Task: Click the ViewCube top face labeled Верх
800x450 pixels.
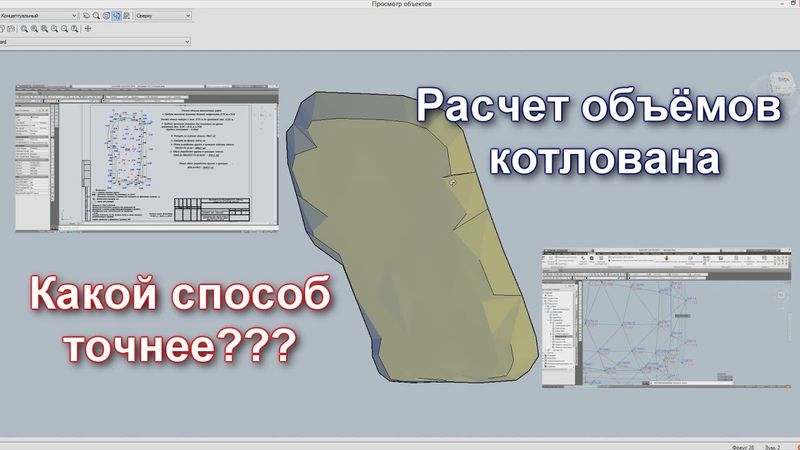Action: 782,81
